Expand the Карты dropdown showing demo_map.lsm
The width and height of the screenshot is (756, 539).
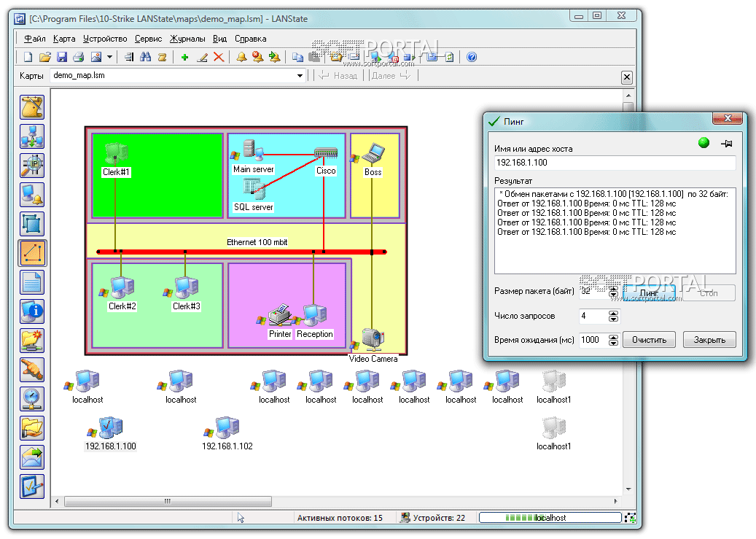pos(300,76)
